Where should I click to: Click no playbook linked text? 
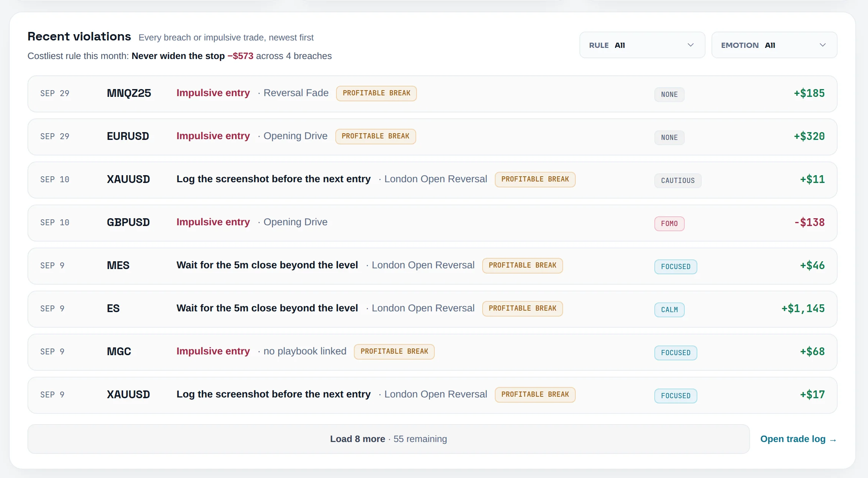[x=305, y=351]
